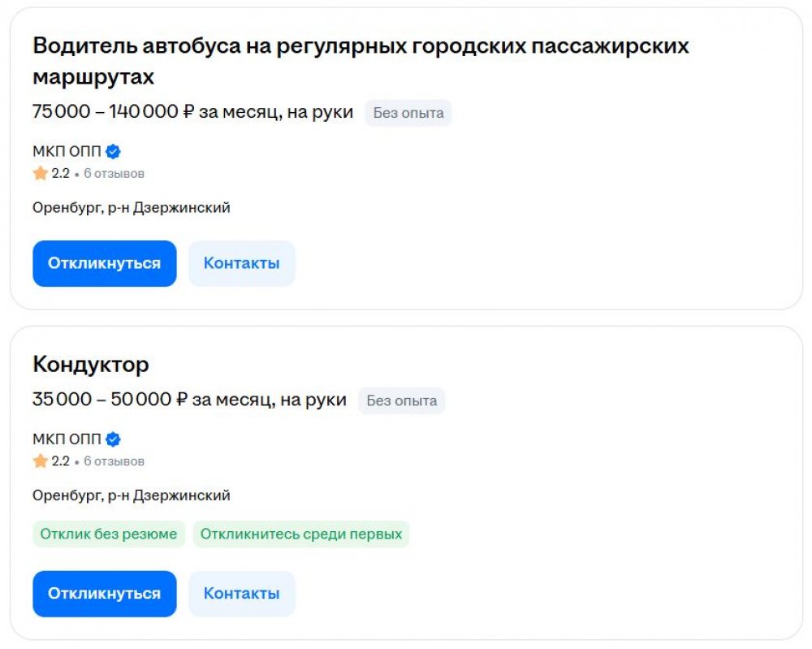Click verified badge icon in Кондуктор listing
Viewport: 812px width, 649px height.
pos(113,439)
